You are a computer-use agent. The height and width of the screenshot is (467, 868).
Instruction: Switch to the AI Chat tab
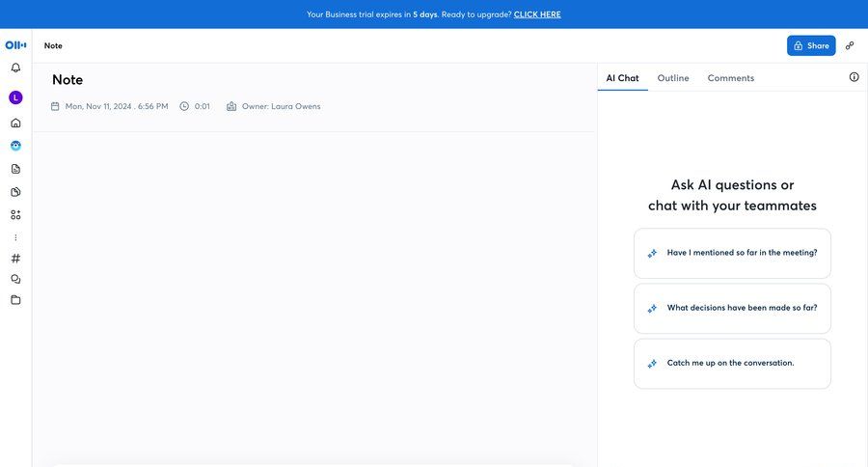coord(622,78)
